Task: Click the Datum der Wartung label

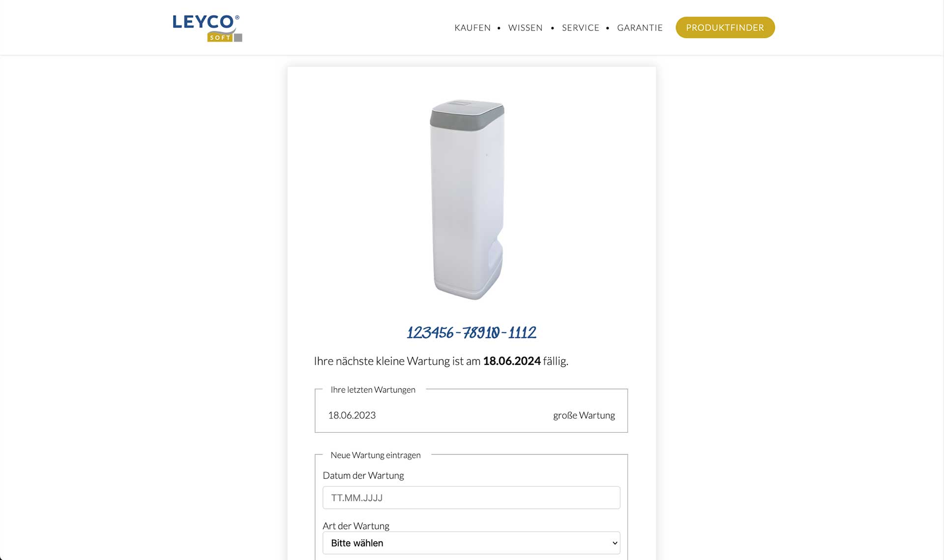Action: click(x=363, y=476)
